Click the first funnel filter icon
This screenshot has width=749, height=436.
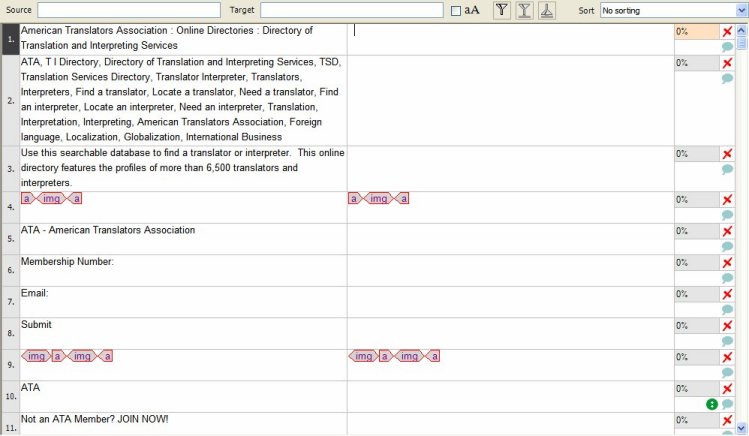pos(502,10)
